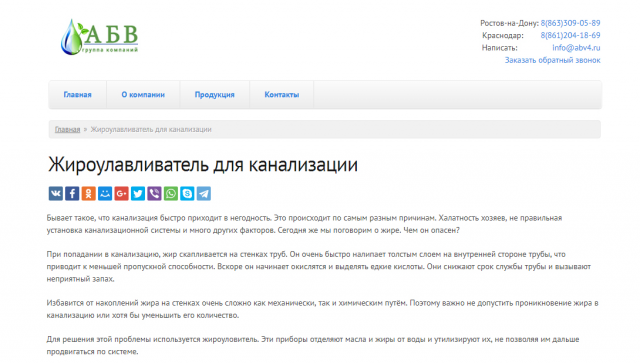Call the Rostov-on-Don phone number 8(863)309-05-89
640x363 pixels.
click(570, 23)
